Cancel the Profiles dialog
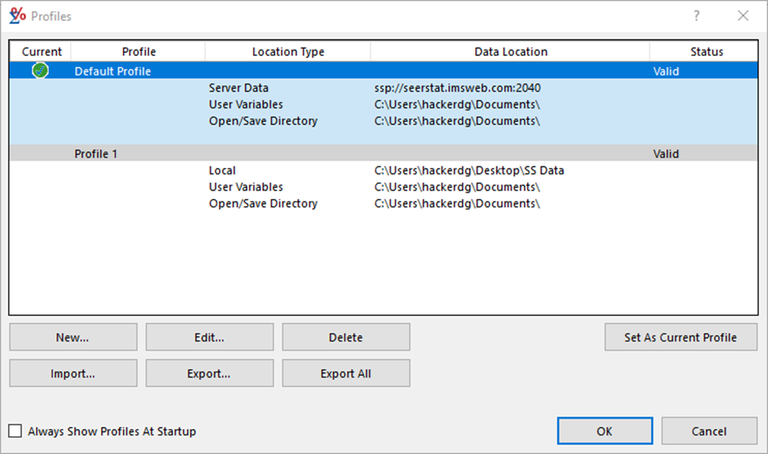This screenshot has width=768, height=454. 708,431
